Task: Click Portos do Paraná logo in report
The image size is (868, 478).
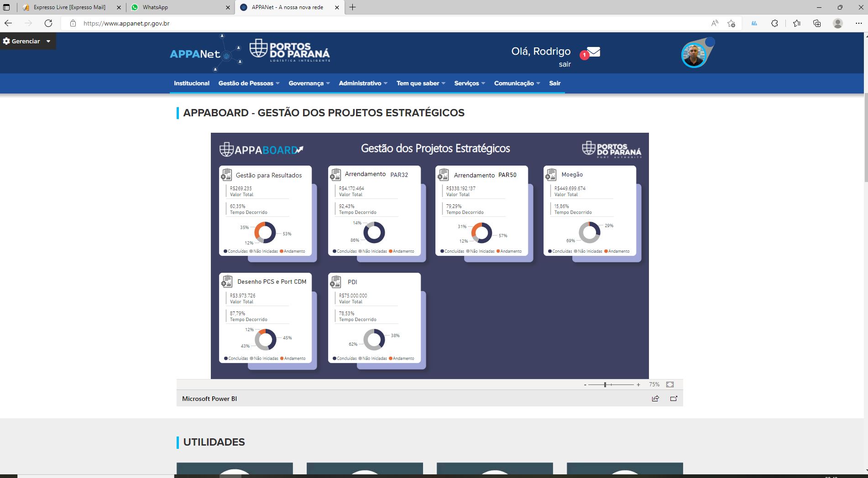Action: click(612, 149)
